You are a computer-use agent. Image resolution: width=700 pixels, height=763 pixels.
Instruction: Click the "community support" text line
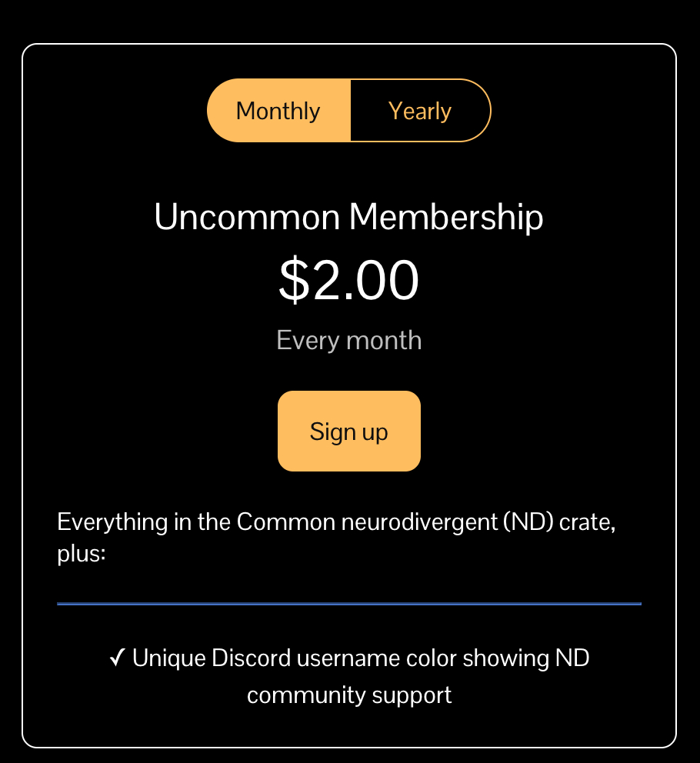coord(349,695)
